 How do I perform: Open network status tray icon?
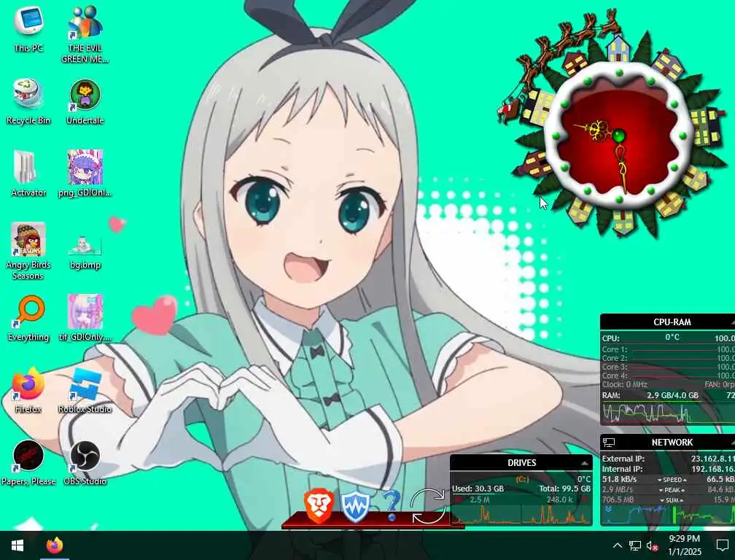(x=634, y=545)
